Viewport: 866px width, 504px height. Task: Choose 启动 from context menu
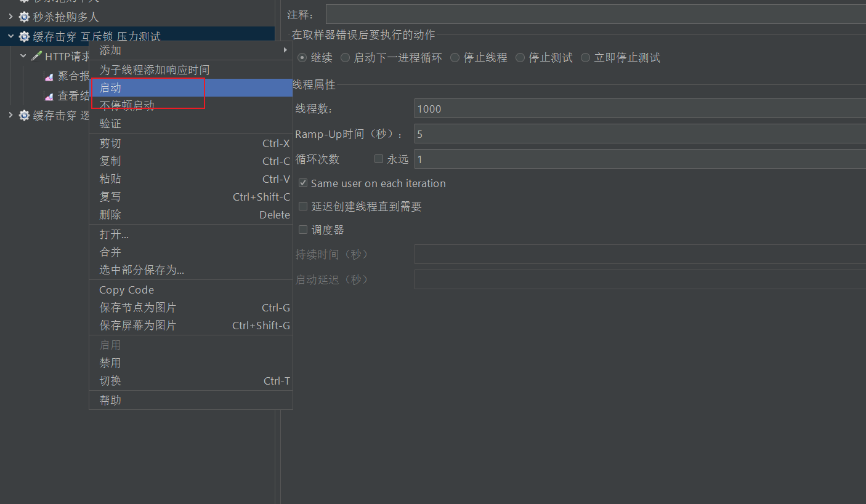click(191, 88)
